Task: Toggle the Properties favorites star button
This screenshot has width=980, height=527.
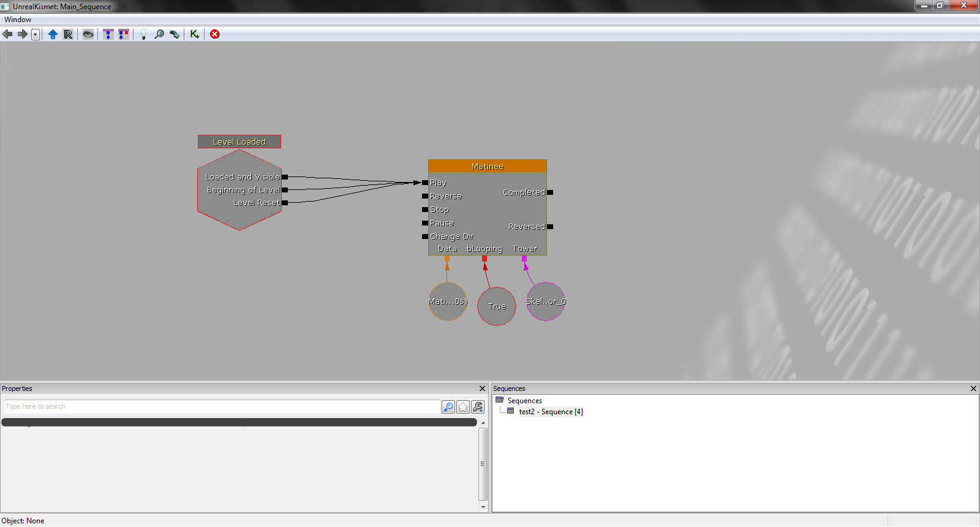Action: pyautogui.click(x=463, y=407)
